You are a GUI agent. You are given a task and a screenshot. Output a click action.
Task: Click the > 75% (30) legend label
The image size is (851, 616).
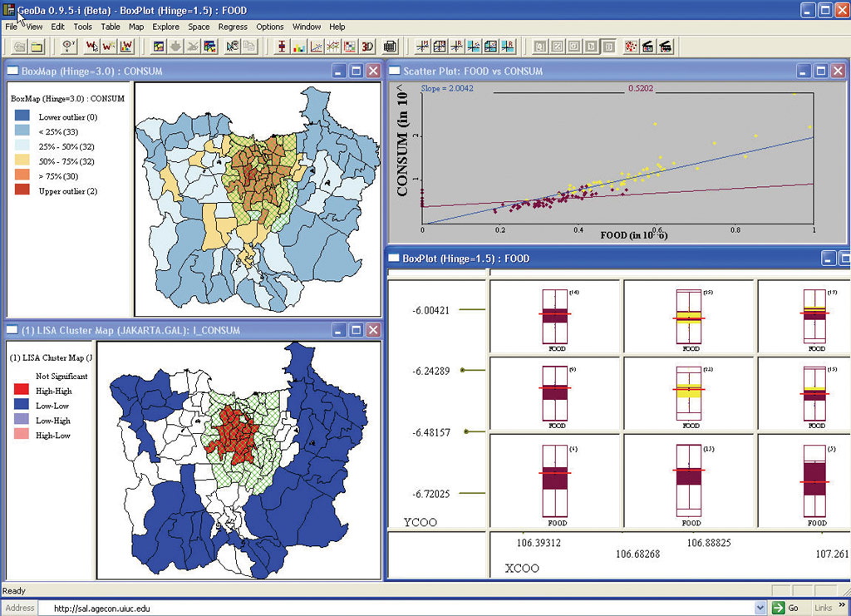tap(58, 176)
